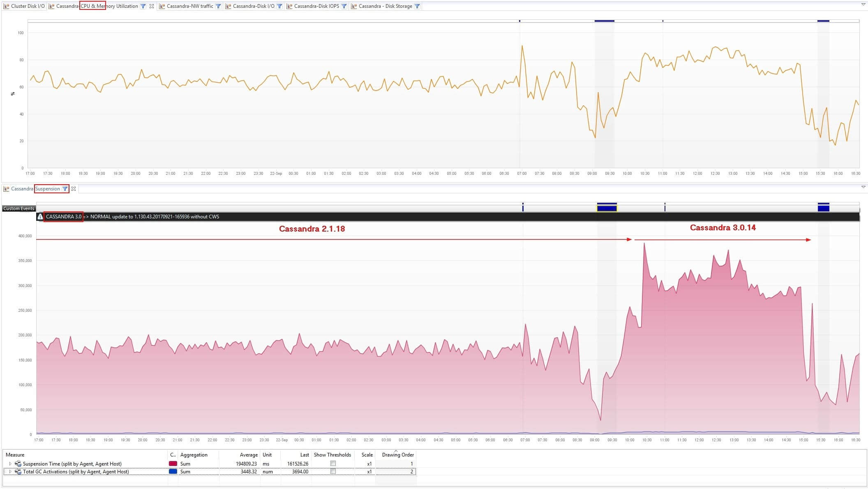Image resolution: width=868 pixels, height=489 pixels.
Task: Click the red Suspension Time color swatch
Action: [173, 464]
